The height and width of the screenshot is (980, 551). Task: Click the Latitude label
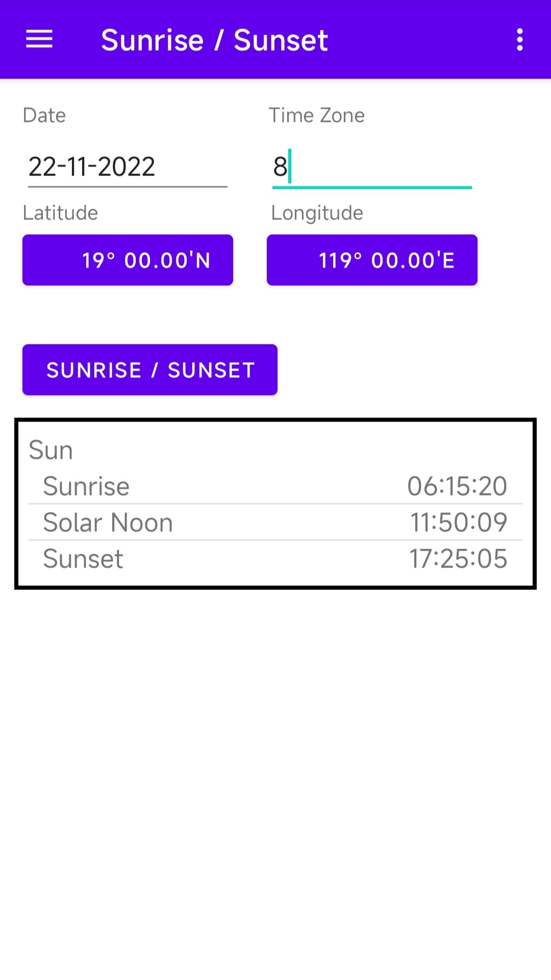[60, 213]
